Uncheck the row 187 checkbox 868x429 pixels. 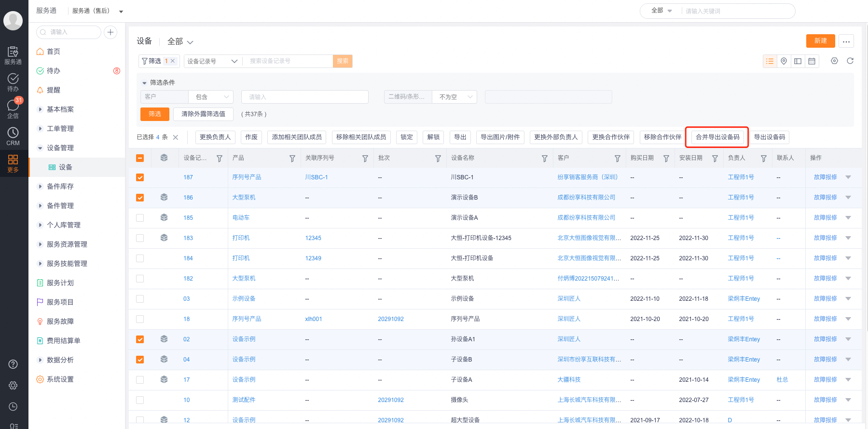pyautogui.click(x=140, y=177)
